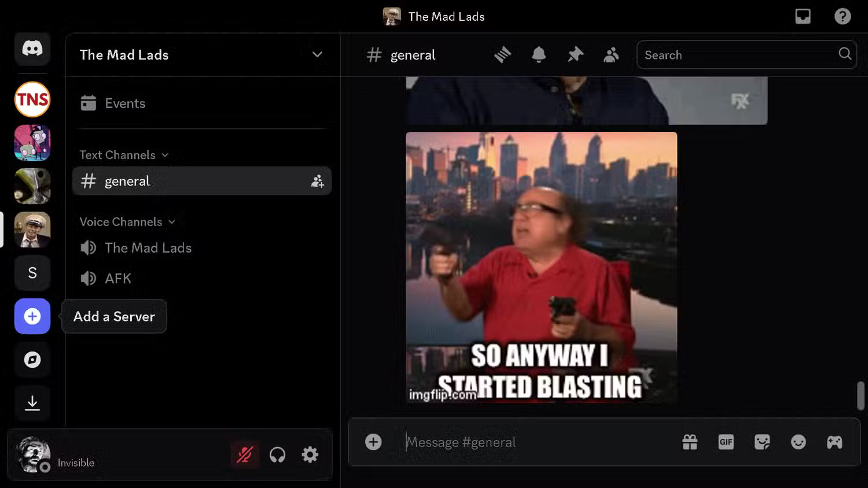The height and width of the screenshot is (488, 868).
Task: Click the Search input field
Action: click(746, 55)
